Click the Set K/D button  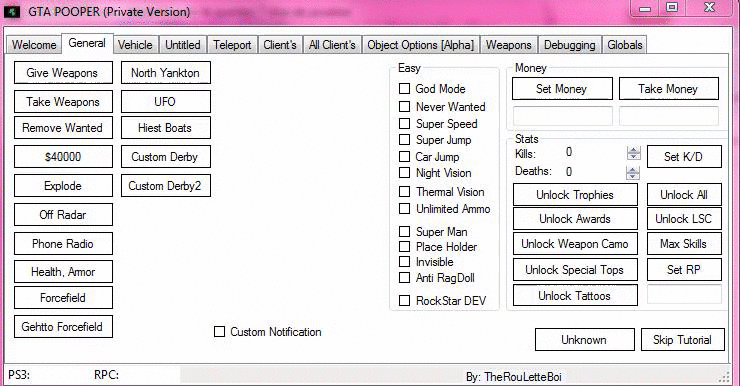(684, 157)
